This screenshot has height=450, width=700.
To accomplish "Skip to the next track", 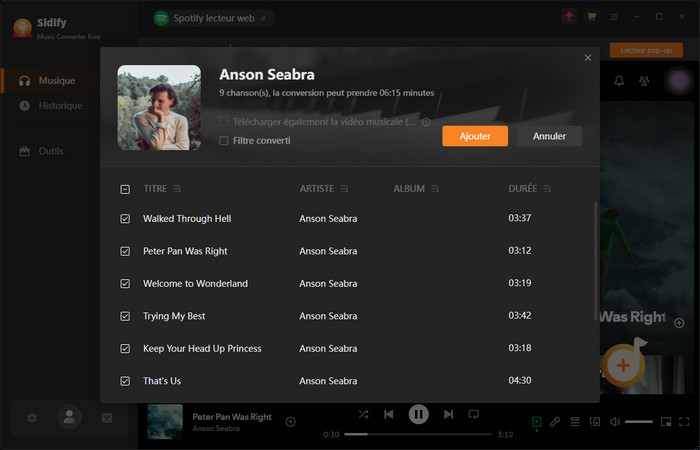I will tap(448, 413).
